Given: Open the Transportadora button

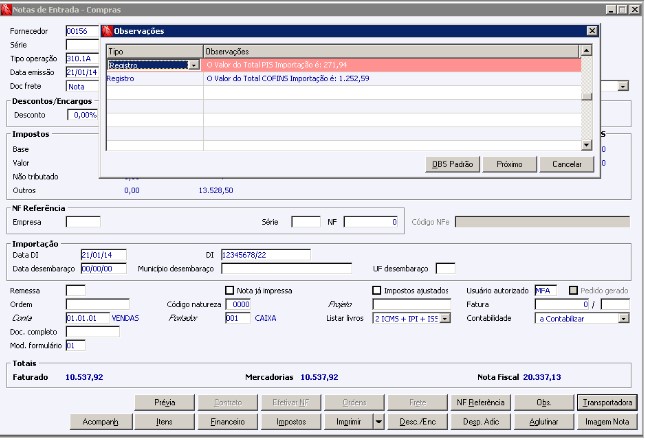Looking at the screenshot, I should click(607, 403).
